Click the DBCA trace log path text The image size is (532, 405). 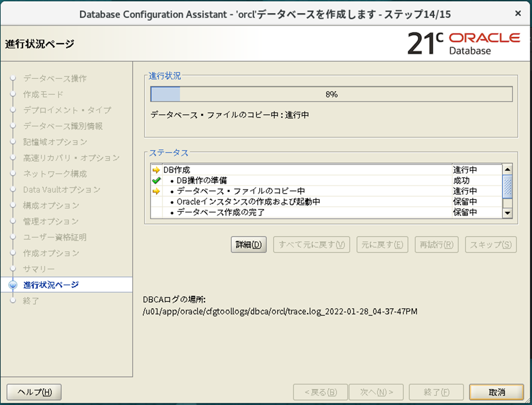(280, 311)
